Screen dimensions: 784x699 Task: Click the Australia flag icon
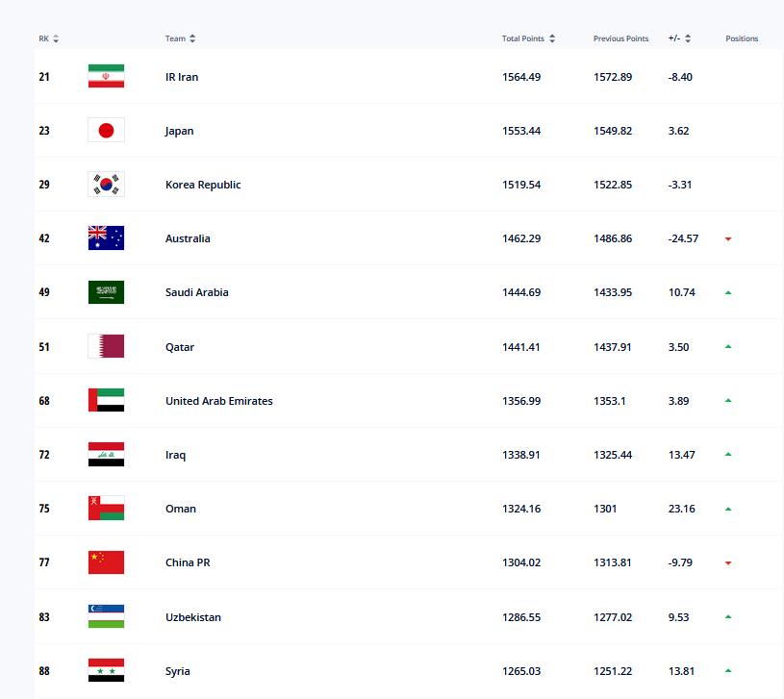coord(106,238)
